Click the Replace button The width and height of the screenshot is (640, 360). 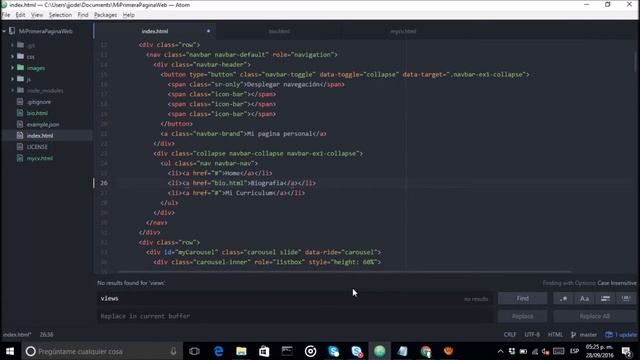(x=522, y=316)
